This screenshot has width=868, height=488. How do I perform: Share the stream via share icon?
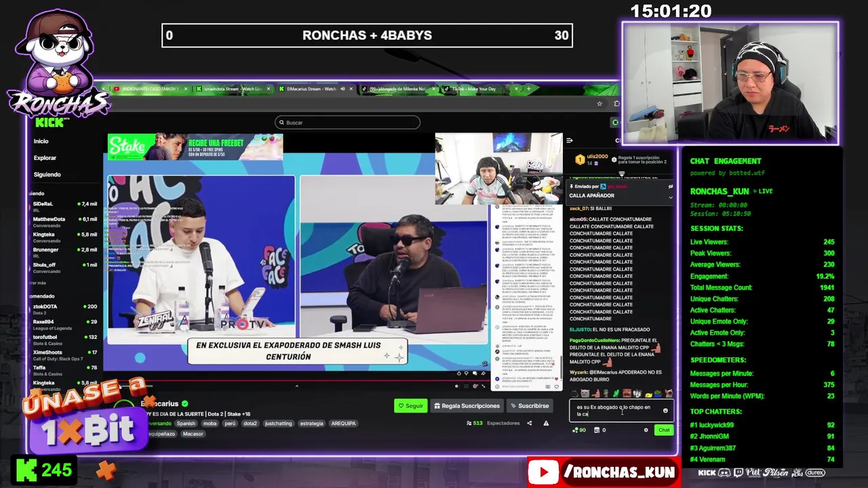(530, 423)
